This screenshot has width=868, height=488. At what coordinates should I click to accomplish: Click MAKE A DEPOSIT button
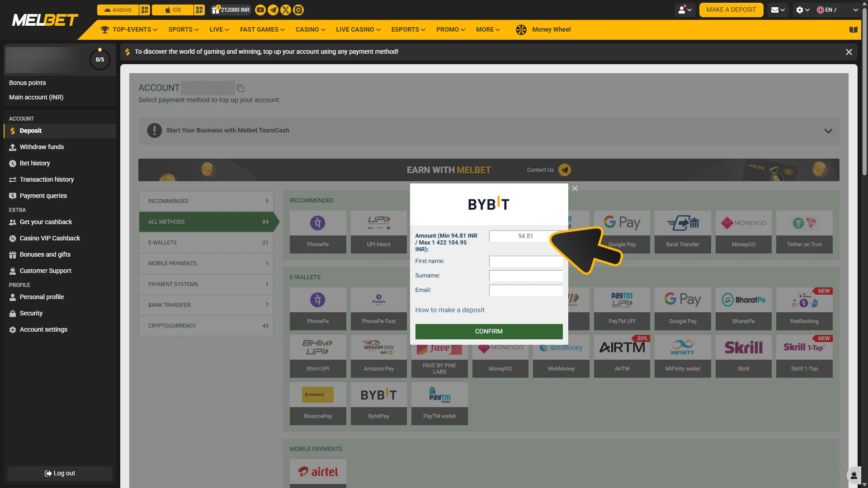tap(731, 10)
